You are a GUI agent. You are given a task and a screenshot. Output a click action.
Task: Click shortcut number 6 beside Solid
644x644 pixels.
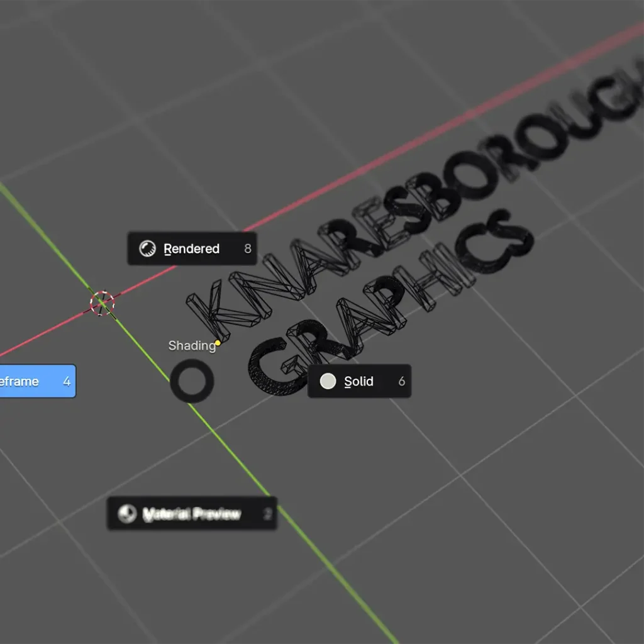(401, 382)
